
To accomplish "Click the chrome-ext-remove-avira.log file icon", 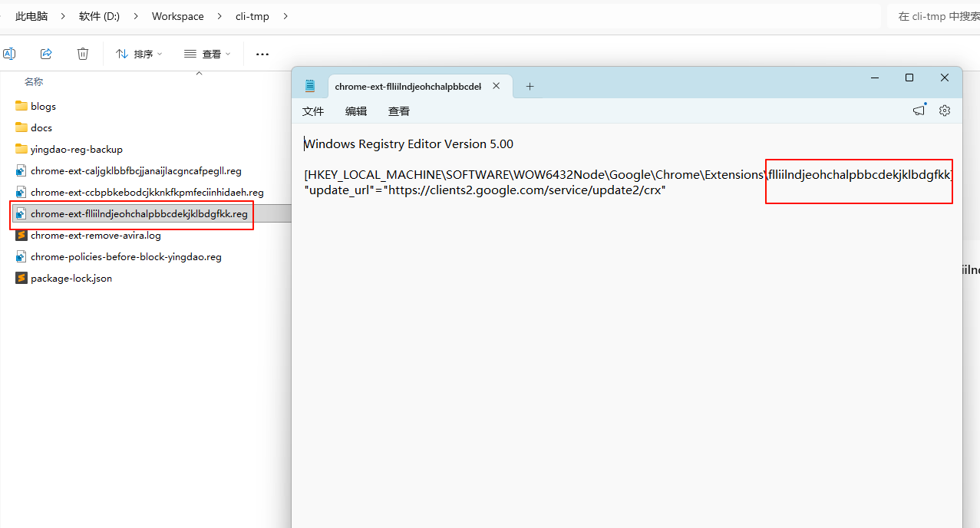I will pos(21,235).
